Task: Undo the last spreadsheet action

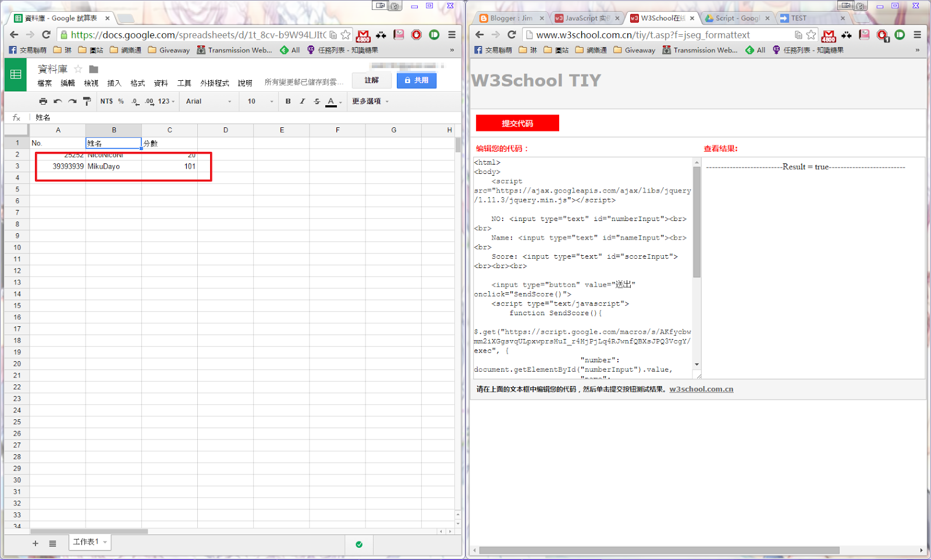Action: point(58,101)
